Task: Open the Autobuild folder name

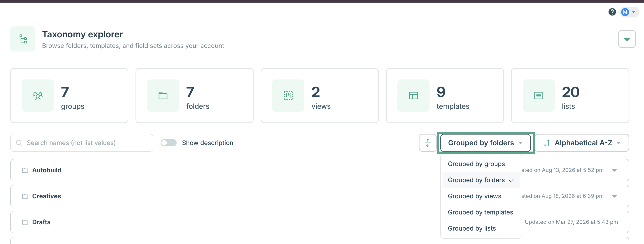Action: 47,170
